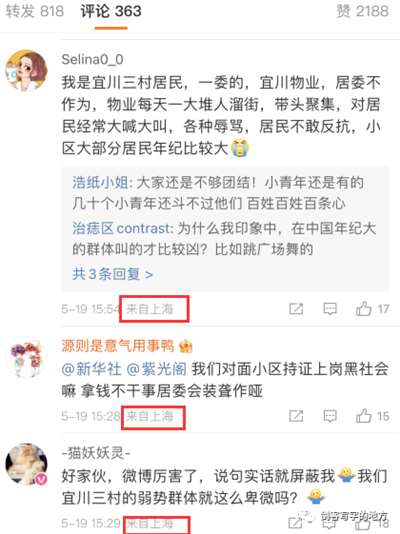Open 治癒区contrast user profile link
Image resolution: width=400 pixels, height=534 pixels.
tap(121, 228)
